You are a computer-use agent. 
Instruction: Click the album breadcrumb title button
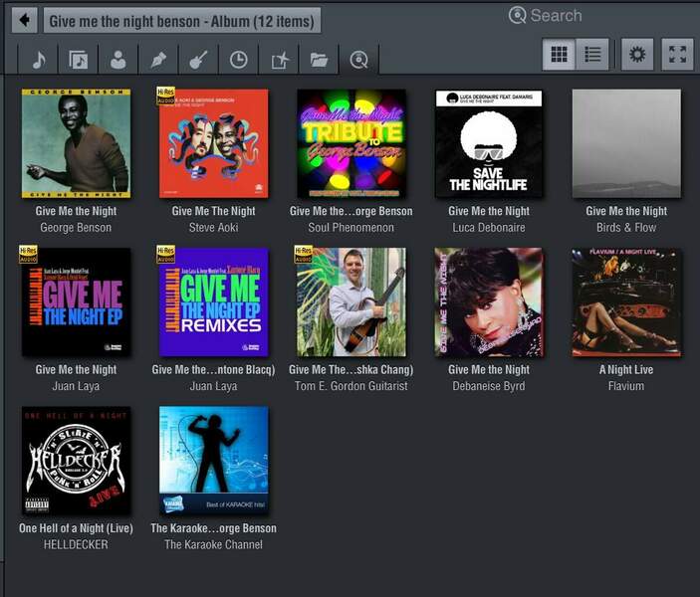pos(182,20)
